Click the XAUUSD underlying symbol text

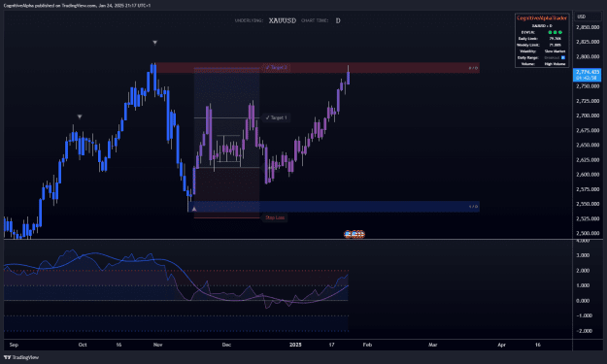[x=283, y=20]
